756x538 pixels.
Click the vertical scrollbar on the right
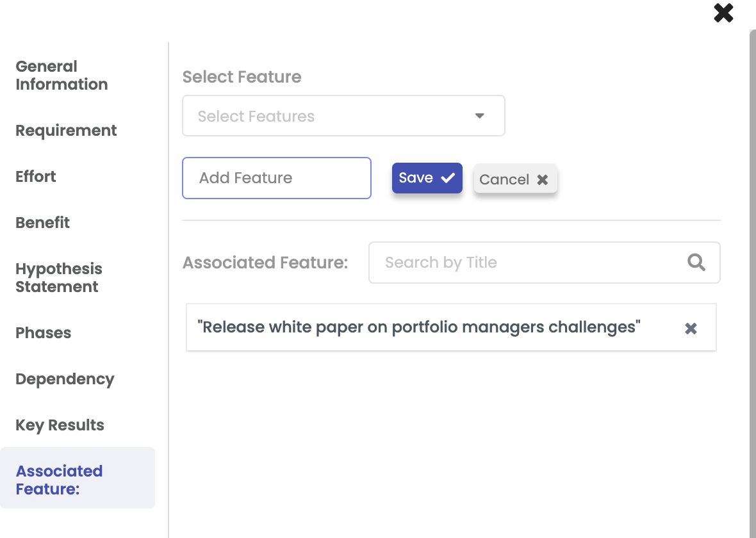[752, 282]
